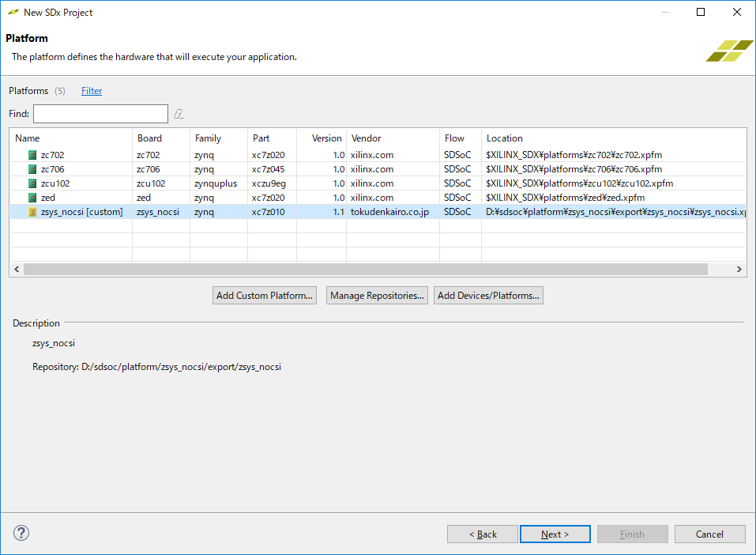This screenshot has width=756, height=555.
Task: Open Manage Repositories dialog
Action: click(377, 296)
